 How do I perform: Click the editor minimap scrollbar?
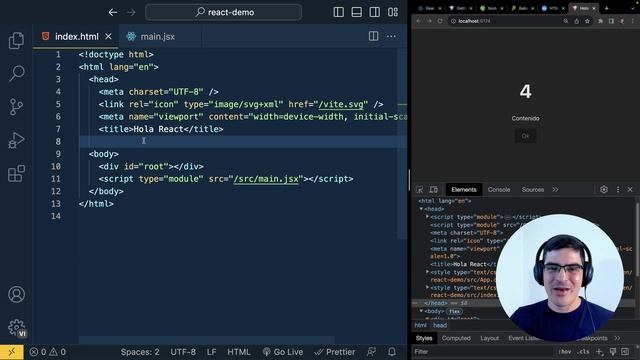[402, 143]
